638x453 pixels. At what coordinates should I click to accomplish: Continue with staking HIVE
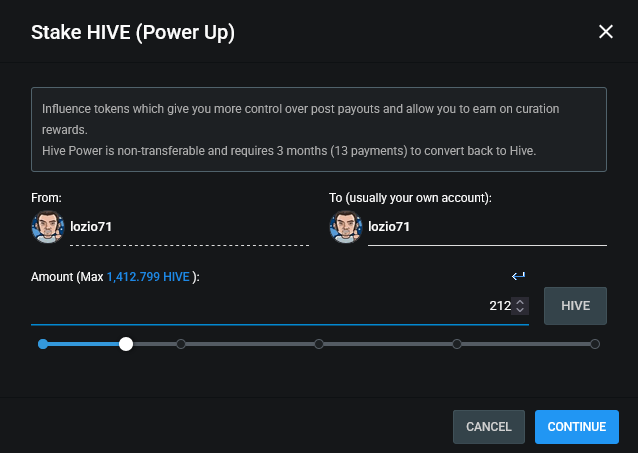coord(577,427)
